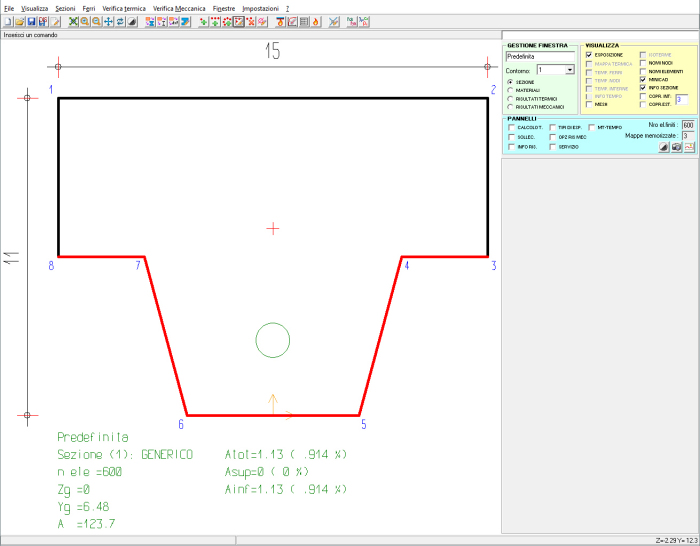Click the camera snapshot icon in Pannelli
The height and width of the screenshot is (546, 700).
pyautogui.click(x=676, y=146)
